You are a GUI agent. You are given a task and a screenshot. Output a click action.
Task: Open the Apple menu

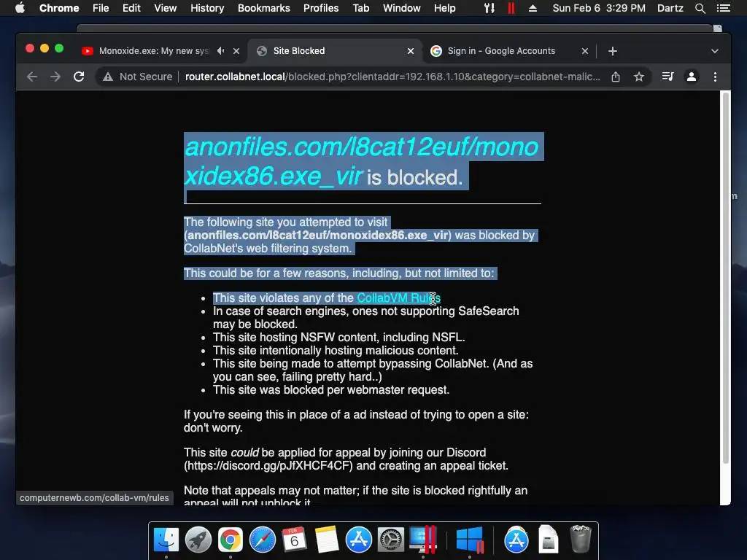coord(20,8)
